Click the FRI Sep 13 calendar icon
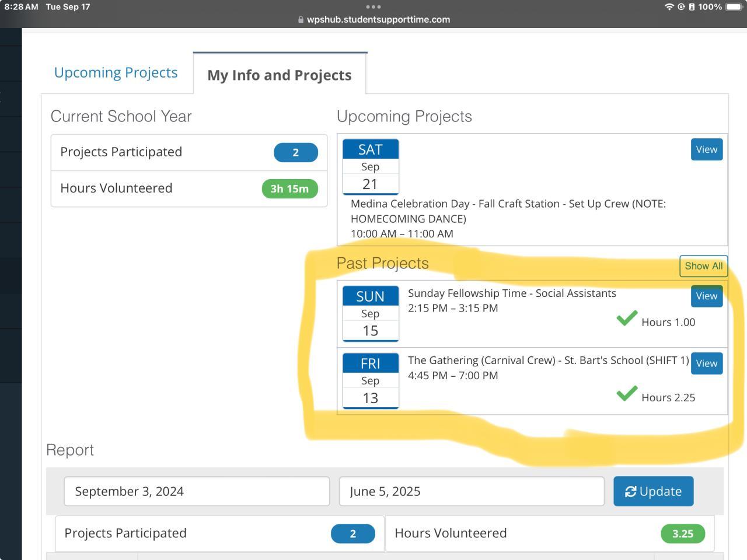The height and width of the screenshot is (560, 747). (371, 380)
